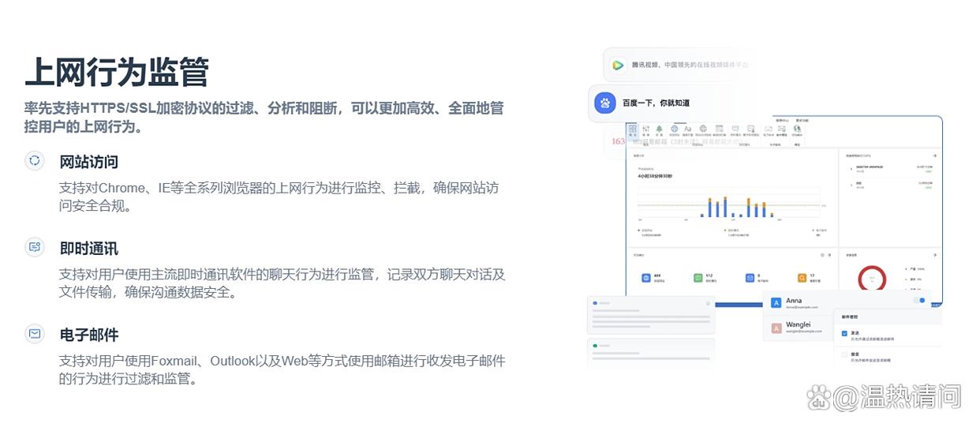Viewport: 980px width, 431px height.
Task: Click the Baidu paw logo icon
Action: (605, 103)
